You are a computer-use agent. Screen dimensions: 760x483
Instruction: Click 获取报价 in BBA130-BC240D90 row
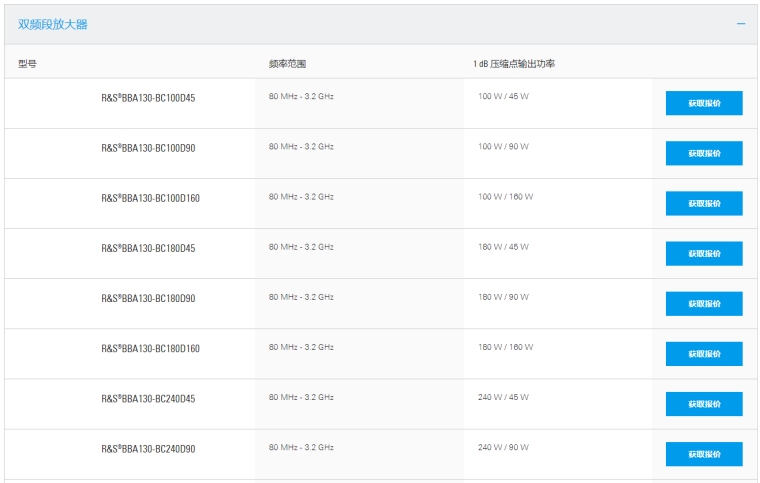tap(704, 453)
